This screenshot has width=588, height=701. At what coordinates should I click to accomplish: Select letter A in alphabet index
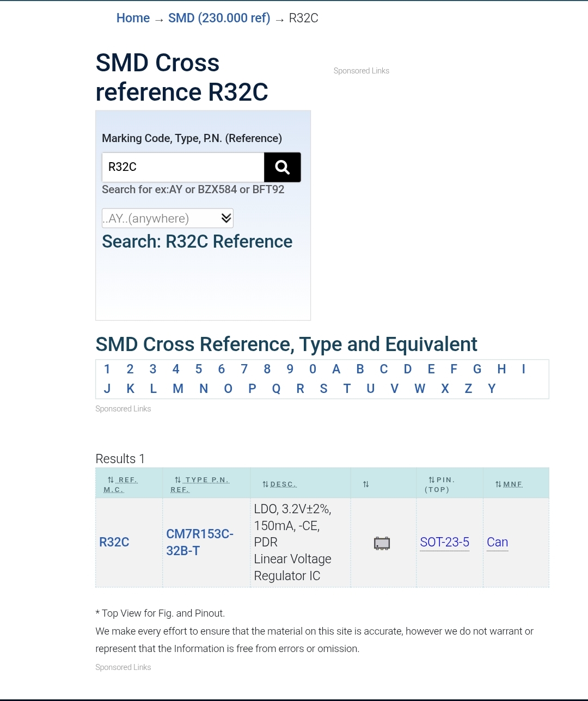[x=336, y=369]
